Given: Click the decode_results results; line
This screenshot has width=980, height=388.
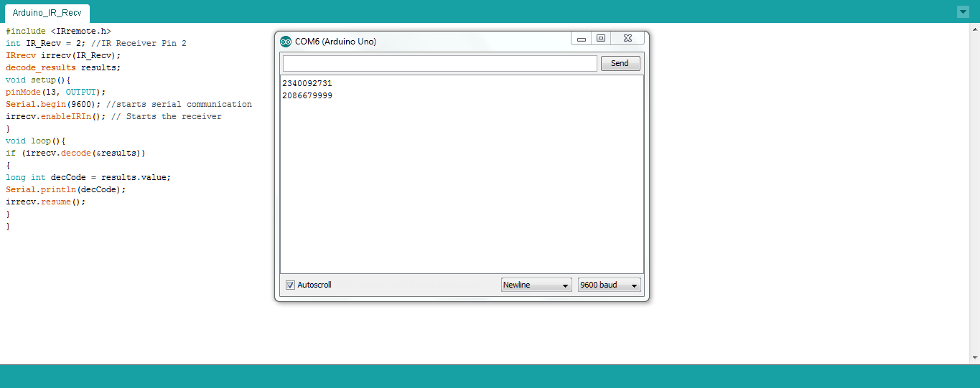Looking at the screenshot, I should (x=63, y=67).
